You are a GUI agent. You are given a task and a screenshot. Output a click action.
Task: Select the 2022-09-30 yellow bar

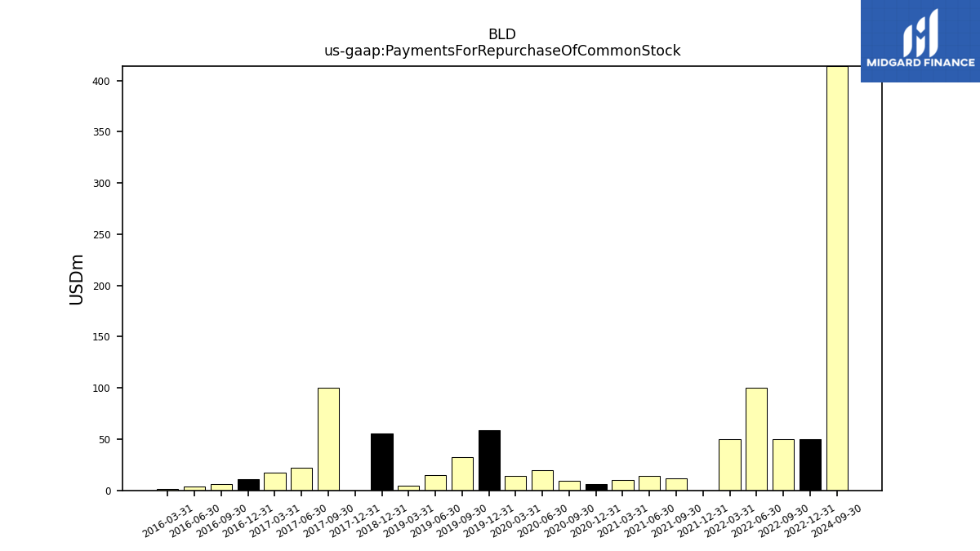pyautogui.click(x=783, y=464)
